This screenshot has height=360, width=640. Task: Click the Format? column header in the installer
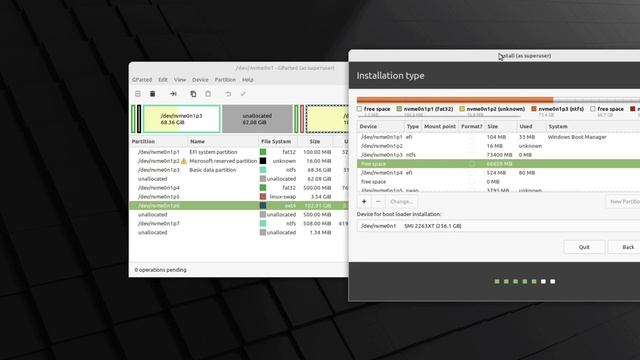pyautogui.click(x=471, y=127)
